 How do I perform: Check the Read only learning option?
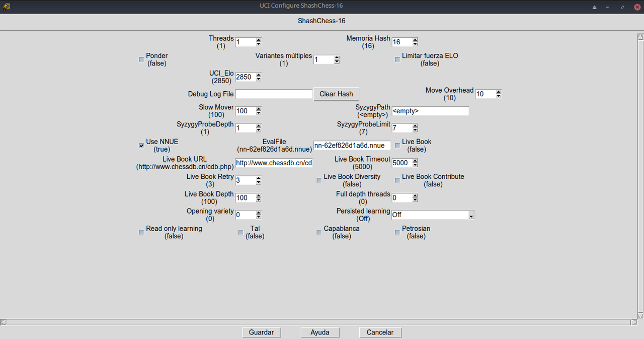141,232
